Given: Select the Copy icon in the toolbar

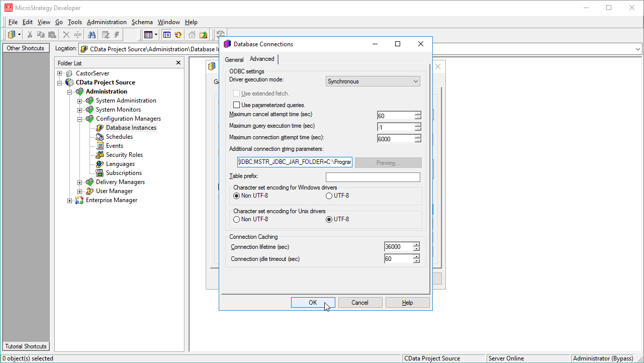Looking at the screenshot, I should point(40,34).
